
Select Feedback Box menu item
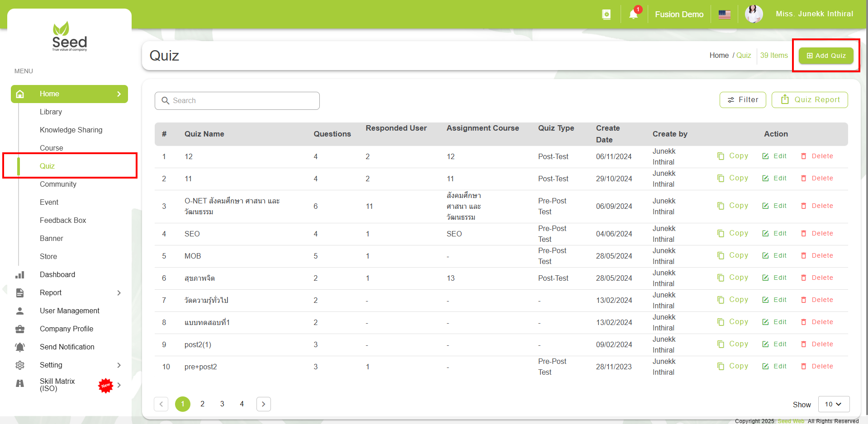[x=63, y=221]
